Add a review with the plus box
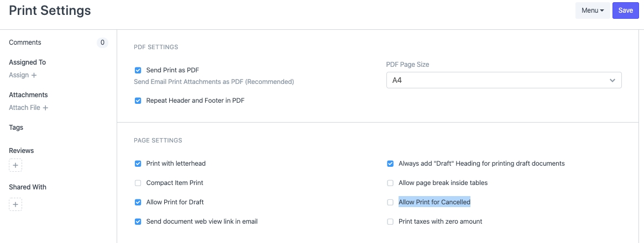The width and height of the screenshot is (644, 243). pyautogui.click(x=15, y=165)
